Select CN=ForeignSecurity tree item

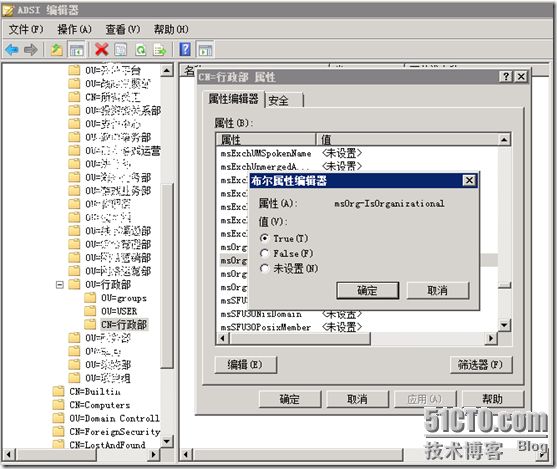click(115, 431)
